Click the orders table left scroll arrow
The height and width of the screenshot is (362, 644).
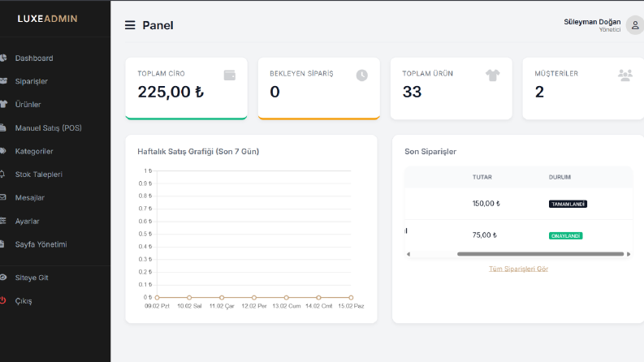(x=408, y=254)
